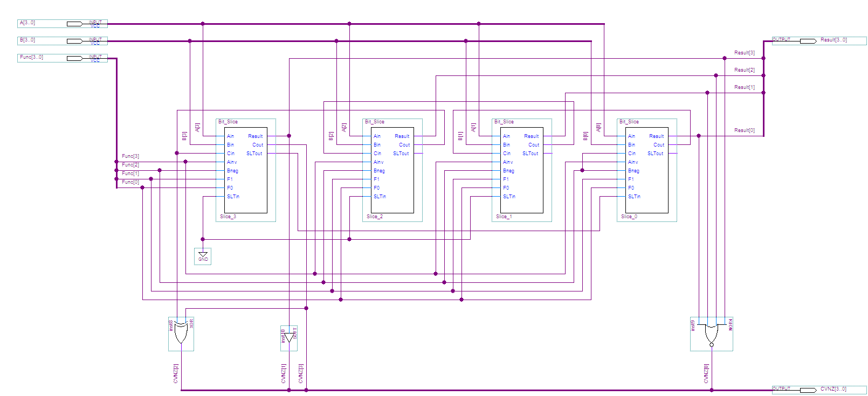Select the SOFT buffer symbol

coord(289,338)
